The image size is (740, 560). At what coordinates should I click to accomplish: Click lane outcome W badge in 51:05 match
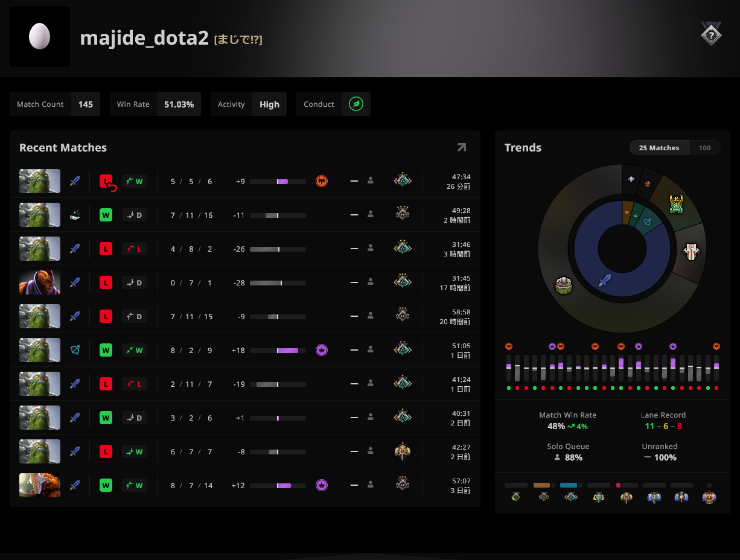pos(135,350)
